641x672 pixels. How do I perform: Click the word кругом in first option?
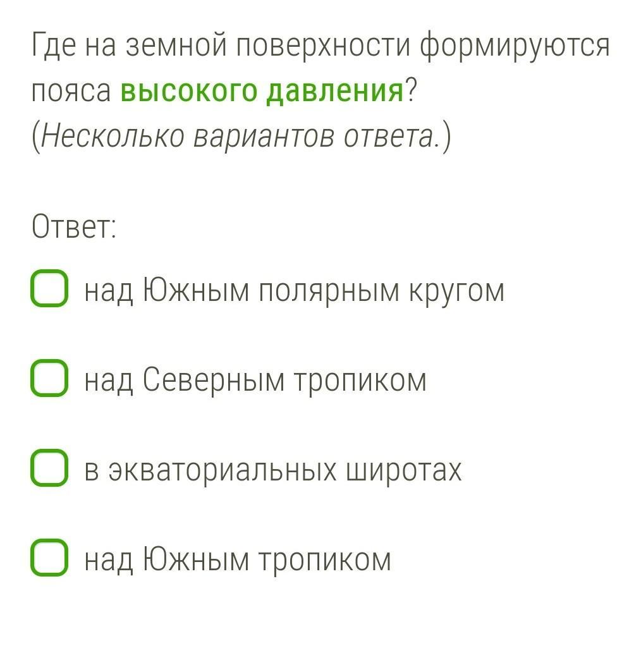click(x=456, y=291)
